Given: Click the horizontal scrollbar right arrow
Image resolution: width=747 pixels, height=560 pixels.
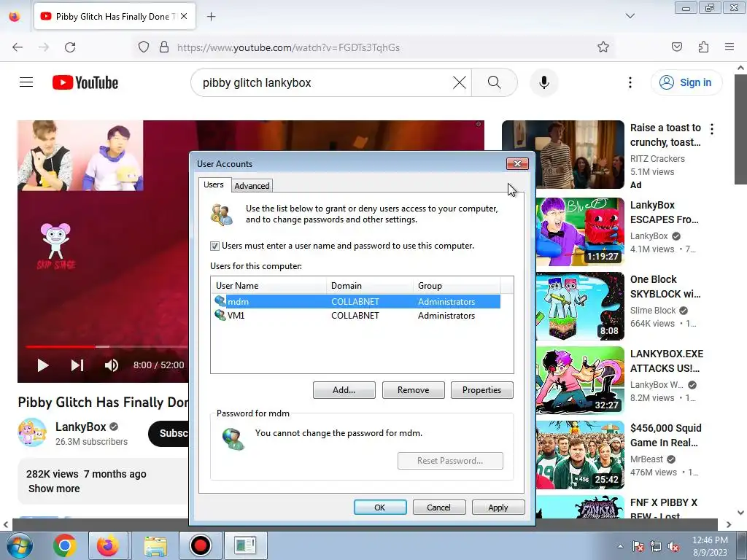Looking at the screenshot, I should [729, 524].
